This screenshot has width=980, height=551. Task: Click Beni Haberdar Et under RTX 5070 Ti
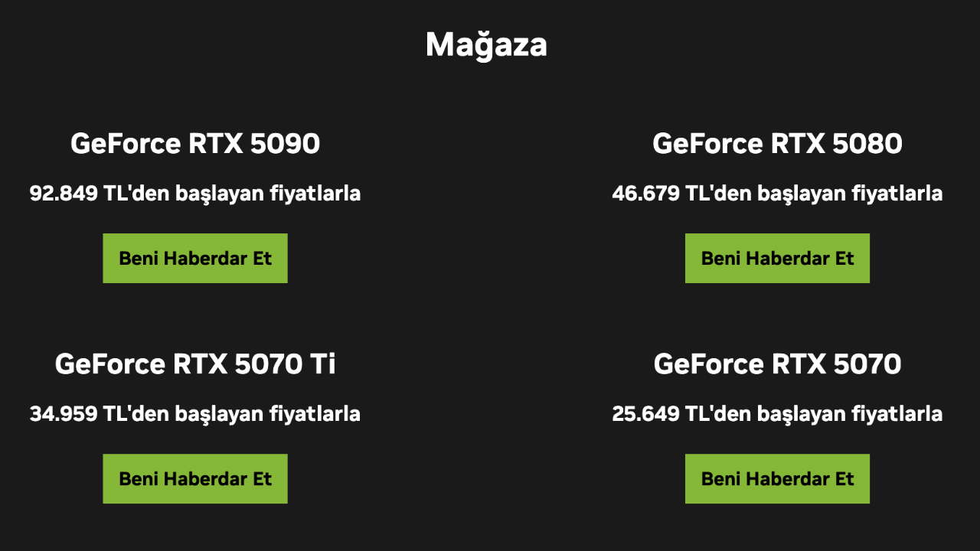pos(195,478)
